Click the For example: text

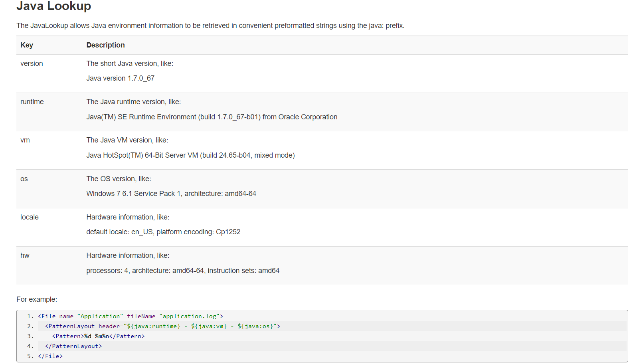pyautogui.click(x=37, y=299)
